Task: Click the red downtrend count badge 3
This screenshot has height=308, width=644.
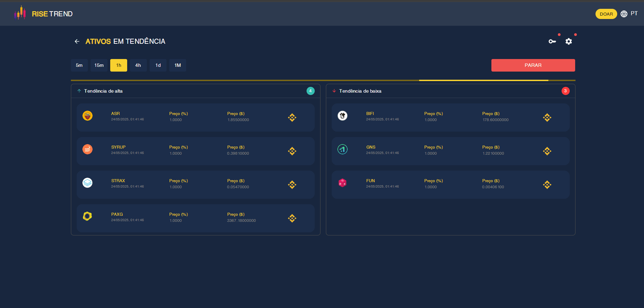Action: tap(566, 91)
